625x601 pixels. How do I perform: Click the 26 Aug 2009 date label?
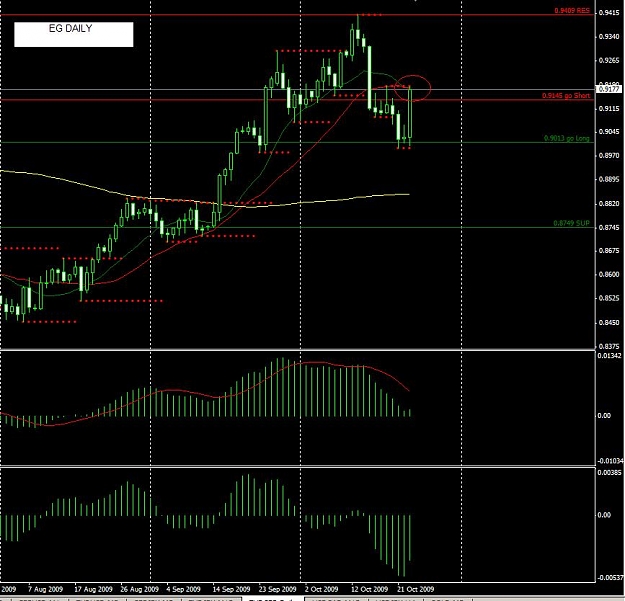pyautogui.click(x=140, y=589)
